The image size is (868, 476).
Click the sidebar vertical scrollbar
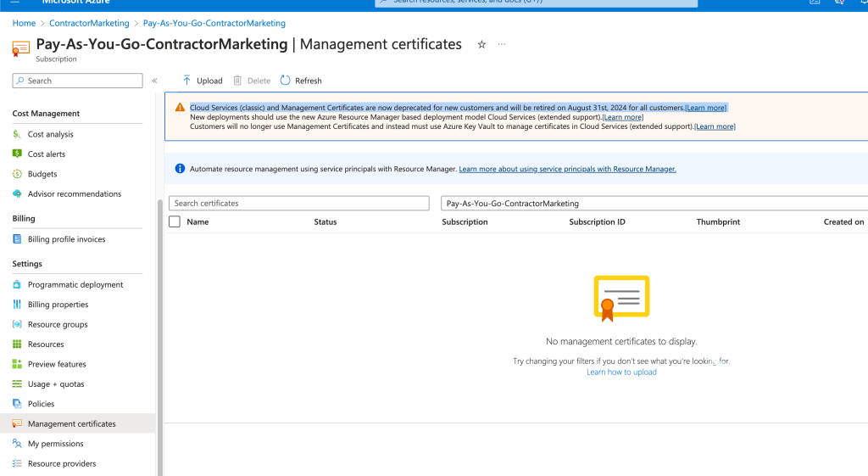tap(160, 338)
